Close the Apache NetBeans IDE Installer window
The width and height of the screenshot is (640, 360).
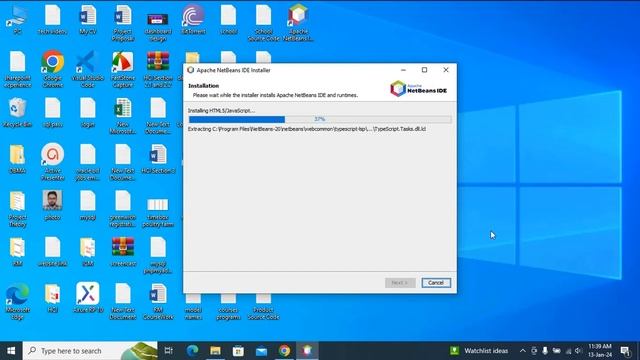[446, 70]
